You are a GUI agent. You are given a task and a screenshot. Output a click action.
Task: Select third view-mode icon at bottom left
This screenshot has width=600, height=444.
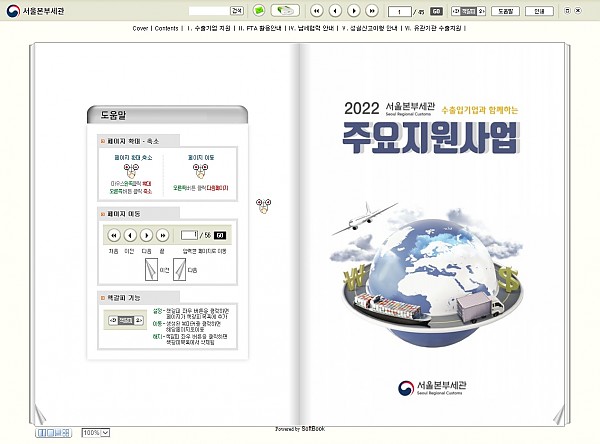[x=58, y=433]
